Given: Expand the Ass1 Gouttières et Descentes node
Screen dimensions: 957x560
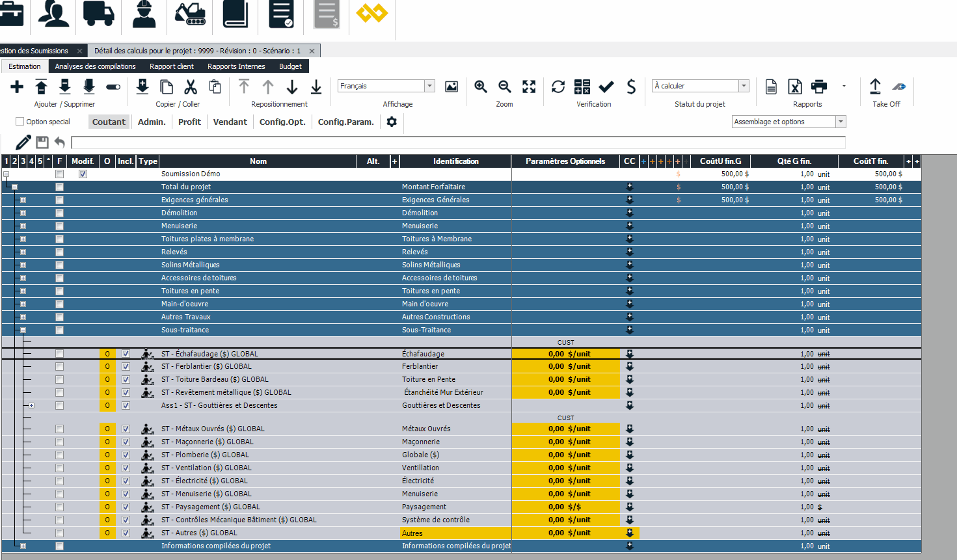Looking at the screenshot, I should click(31, 406).
